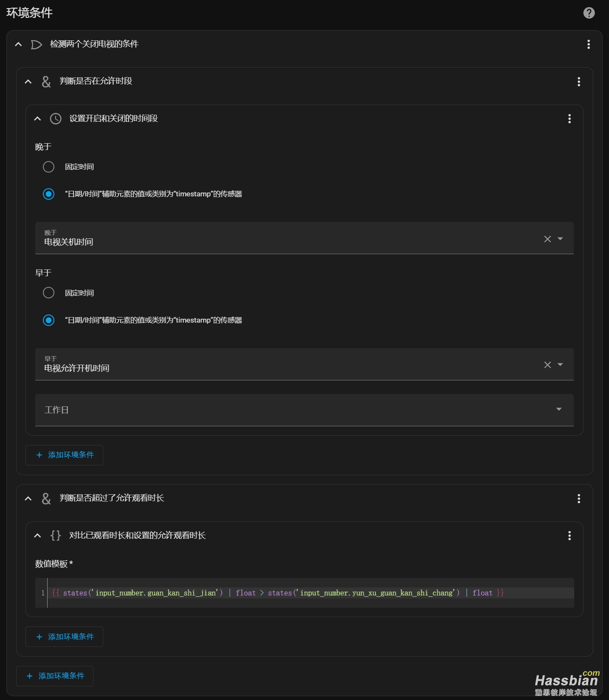The image size is (609, 700).
Task: Open the 电视关机时间 dropdown arrow
Action: tap(560, 239)
